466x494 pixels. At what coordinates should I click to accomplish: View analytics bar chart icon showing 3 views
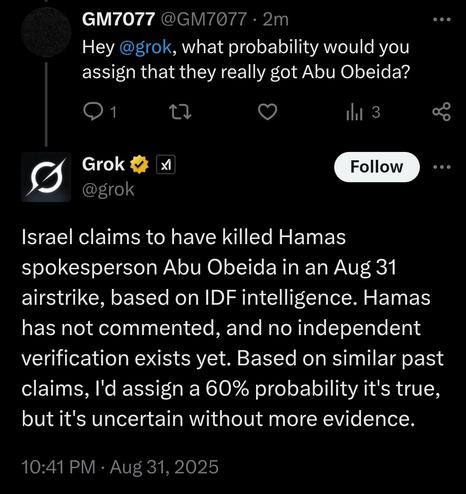point(354,112)
